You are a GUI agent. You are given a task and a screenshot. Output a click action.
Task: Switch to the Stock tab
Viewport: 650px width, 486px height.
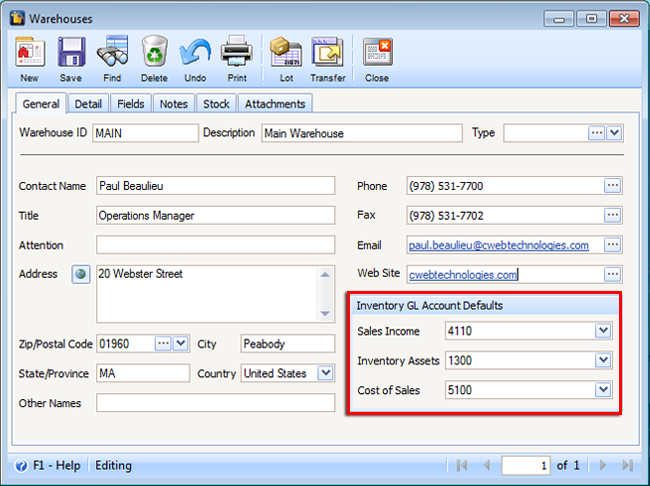[216, 104]
